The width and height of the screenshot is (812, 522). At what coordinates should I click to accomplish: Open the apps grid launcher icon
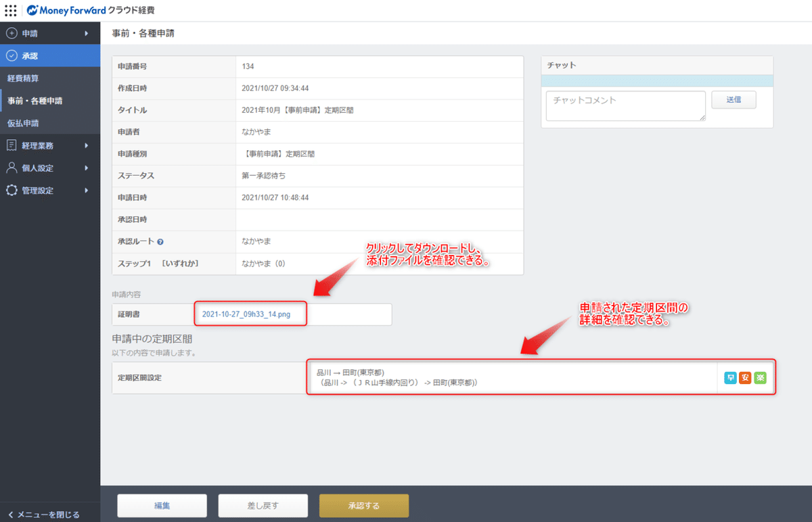pyautogui.click(x=10, y=11)
